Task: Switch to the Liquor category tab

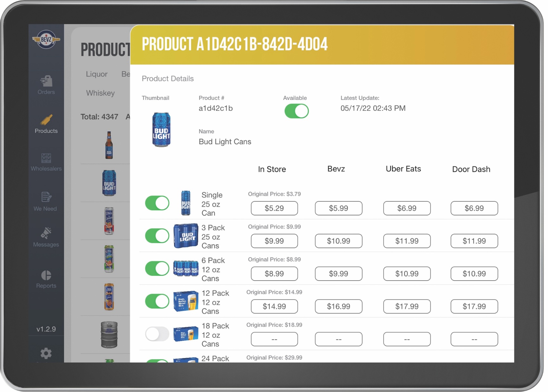Action: 96,74
